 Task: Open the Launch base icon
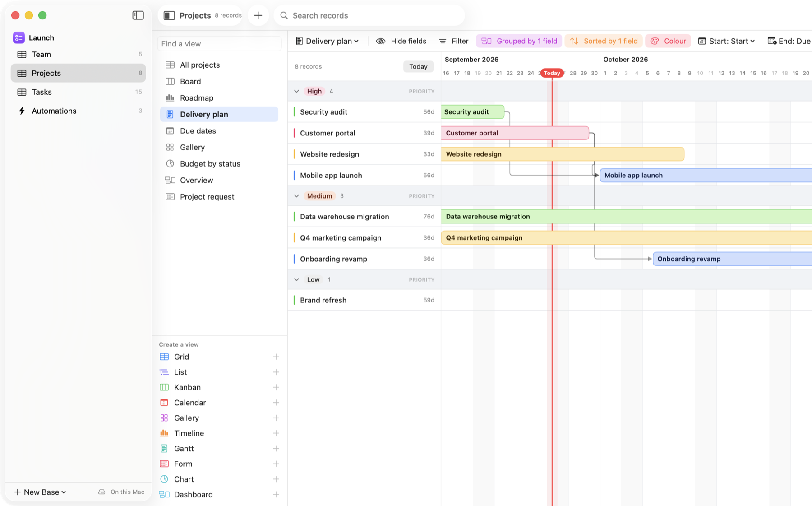(18, 37)
